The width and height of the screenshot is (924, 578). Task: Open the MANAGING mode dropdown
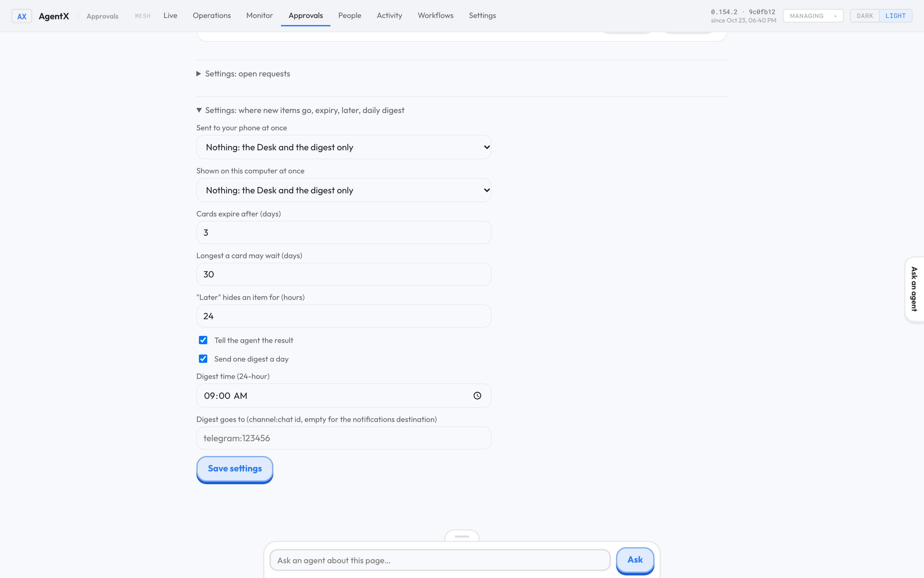(x=813, y=16)
